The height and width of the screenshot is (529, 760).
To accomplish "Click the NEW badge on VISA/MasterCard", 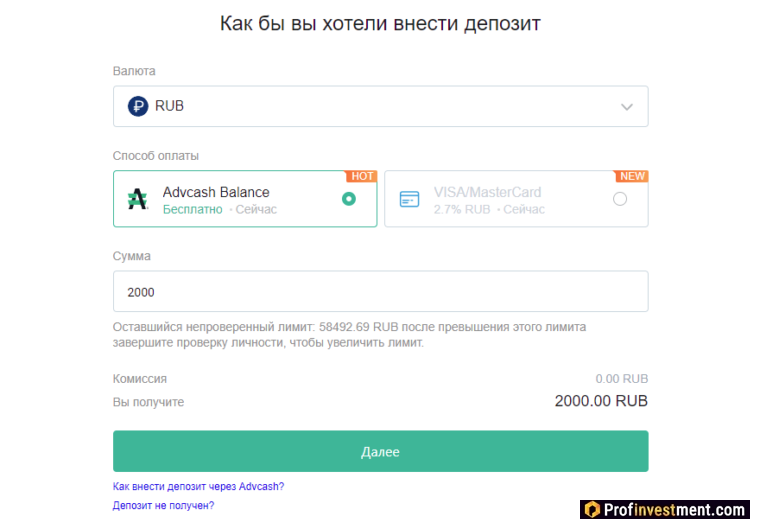I will click(632, 176).
